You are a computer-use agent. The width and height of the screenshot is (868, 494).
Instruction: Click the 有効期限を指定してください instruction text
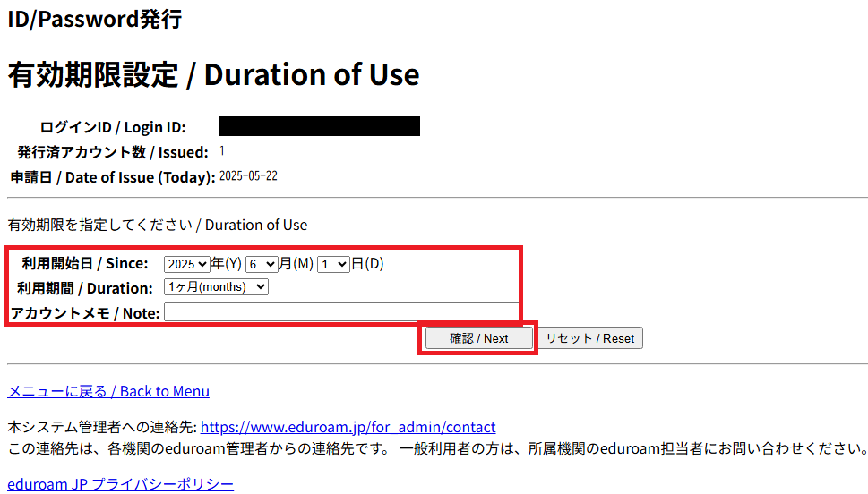[158, 226]
